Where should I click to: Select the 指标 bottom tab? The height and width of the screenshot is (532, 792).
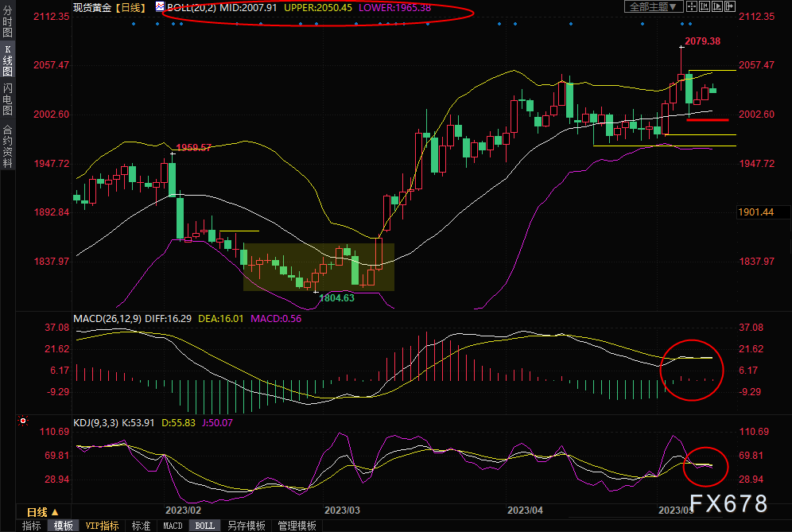(x=32, y=526)
